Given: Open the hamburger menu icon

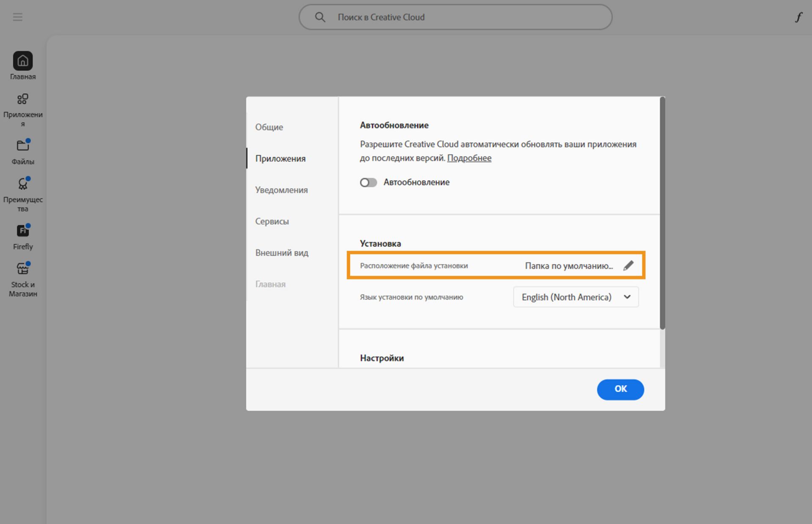Looking at the screenshot, I should [17, 17].
